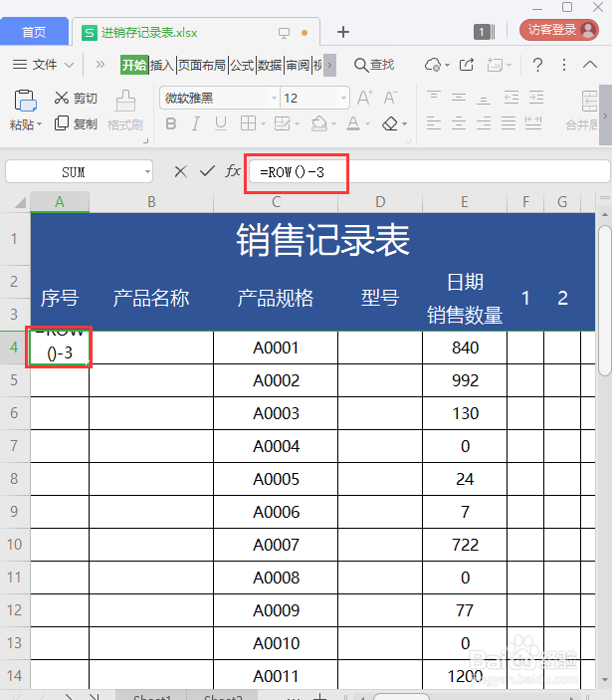The image size is (612, 700).
Task: Click the Copy (复制) button
Action: pos(76,123)
